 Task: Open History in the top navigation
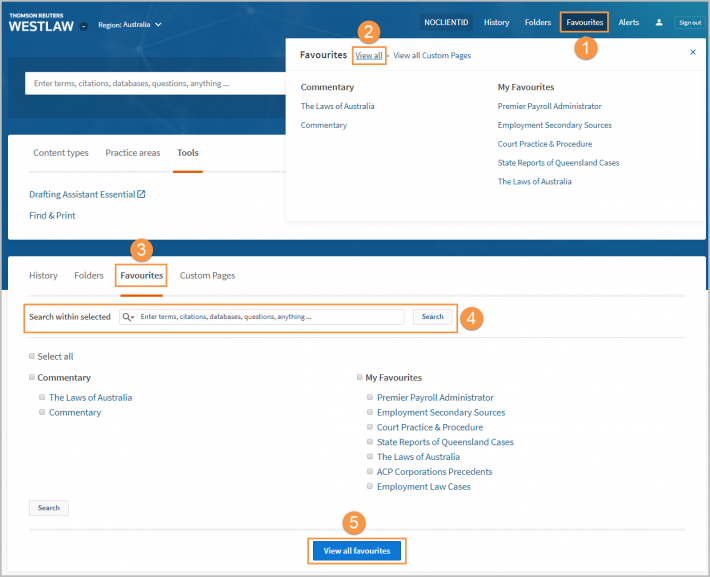click(x=496, y=22)
